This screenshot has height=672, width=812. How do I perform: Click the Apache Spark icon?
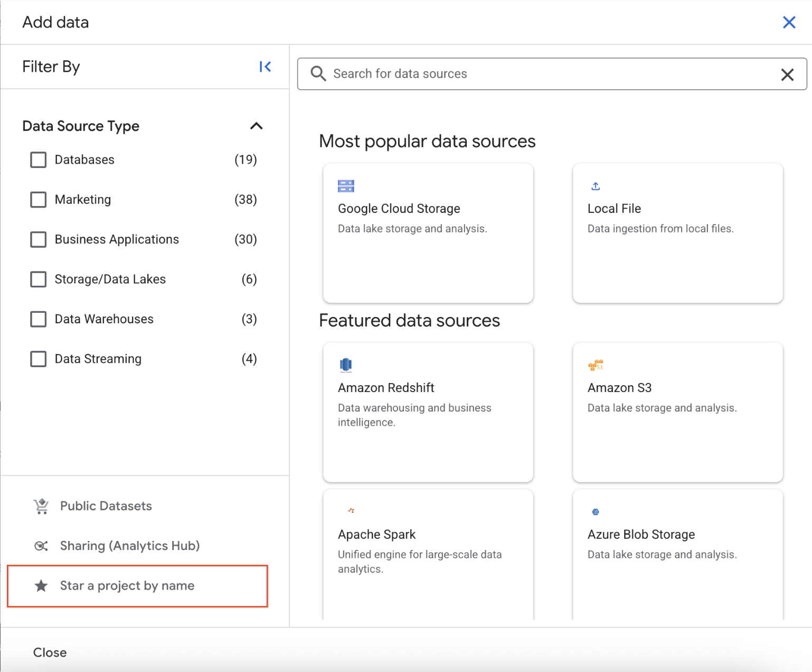pyautogui.click(x=351, y=510)
